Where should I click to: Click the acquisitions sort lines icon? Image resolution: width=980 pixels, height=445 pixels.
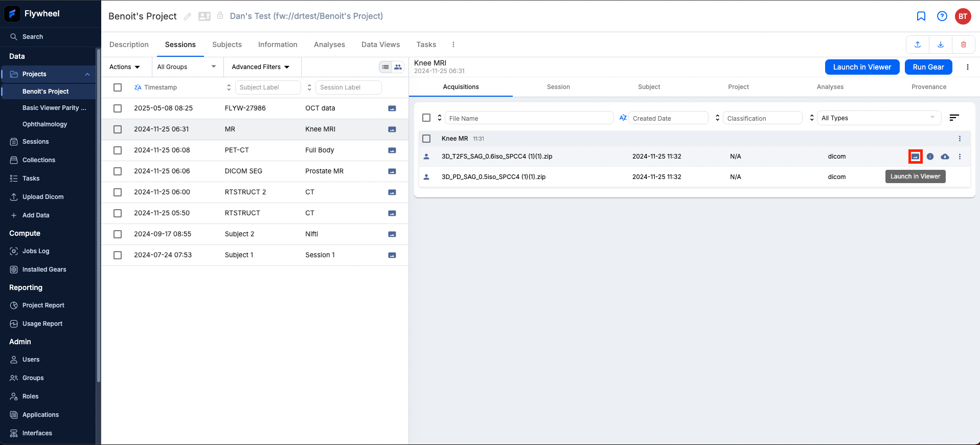pos(954,118)
